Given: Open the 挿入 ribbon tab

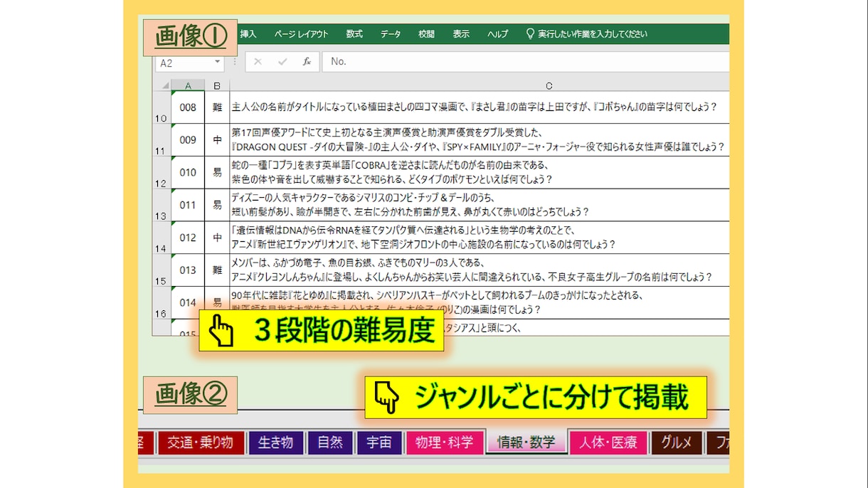Looking at the screenshot, I should [x=248, y=34].
